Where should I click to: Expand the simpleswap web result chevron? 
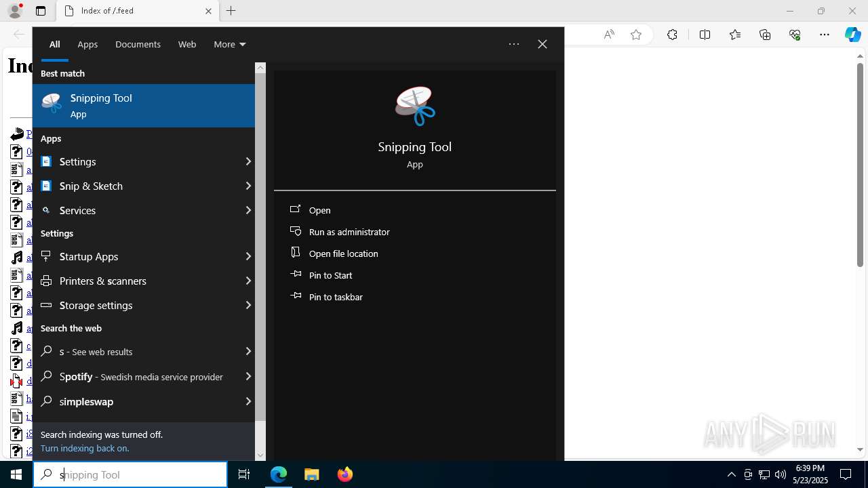248,401
